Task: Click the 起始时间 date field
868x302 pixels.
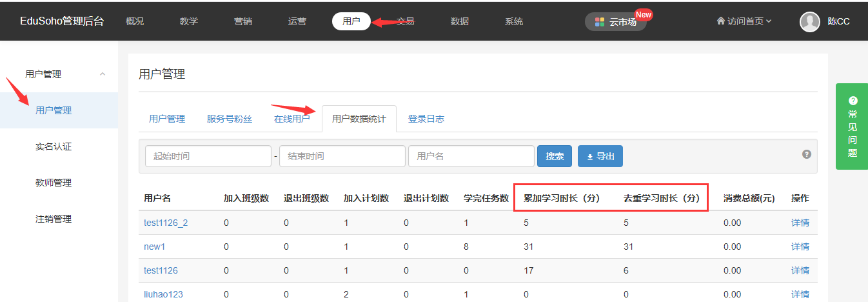Action: click(208, 156)
